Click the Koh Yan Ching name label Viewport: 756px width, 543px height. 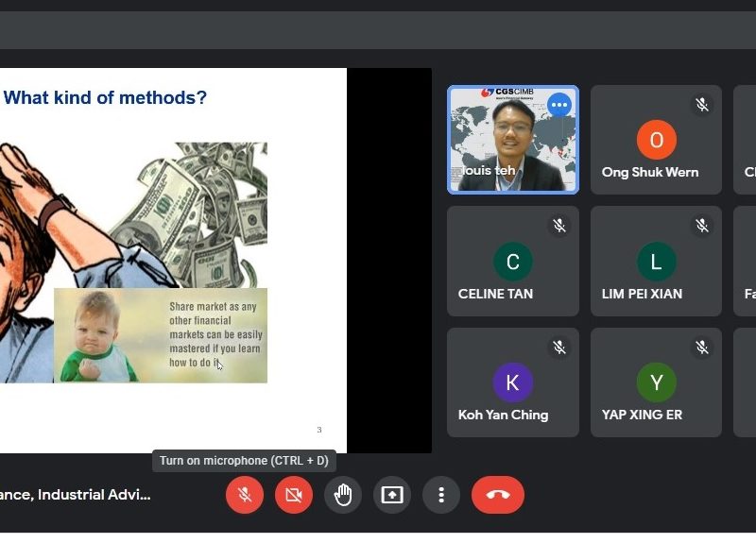pyautogui.click(x=503, y=415)
